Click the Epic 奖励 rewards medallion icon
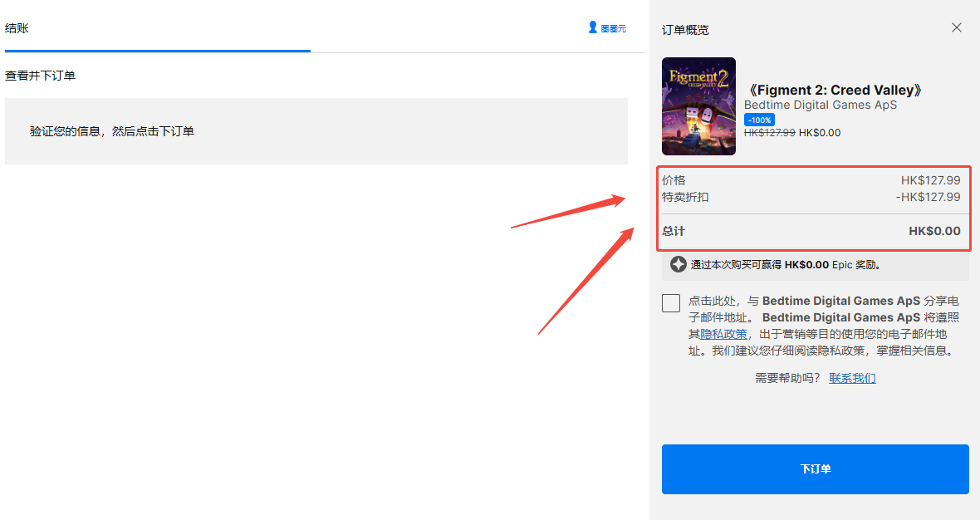 pos(678,263)
